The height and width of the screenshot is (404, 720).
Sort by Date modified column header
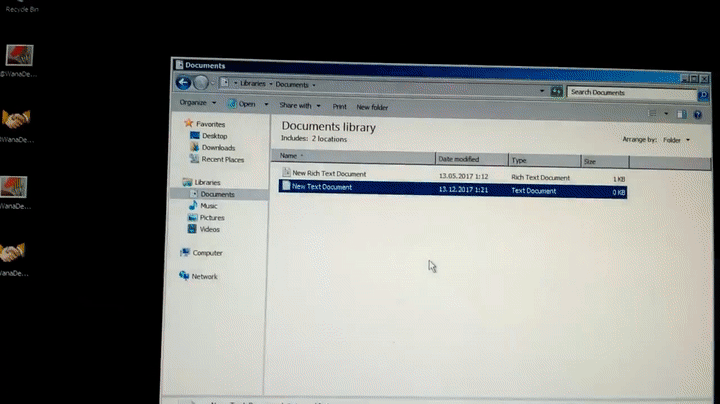point(472,159)
